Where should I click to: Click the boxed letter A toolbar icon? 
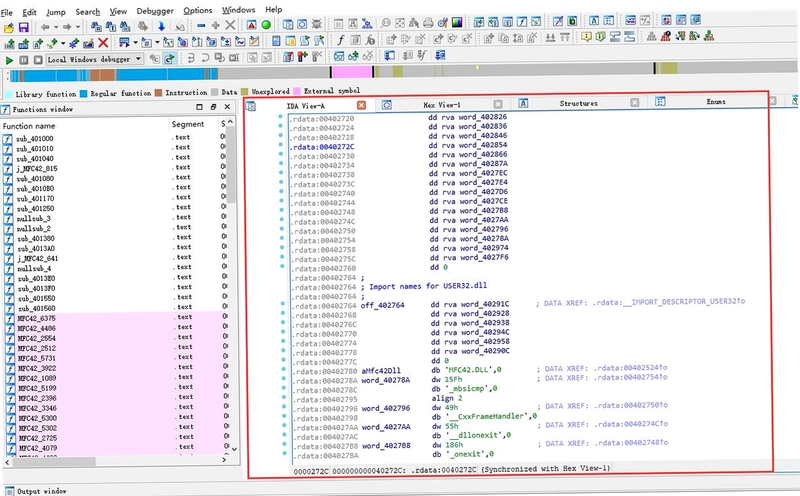click(x=594, y=21)
